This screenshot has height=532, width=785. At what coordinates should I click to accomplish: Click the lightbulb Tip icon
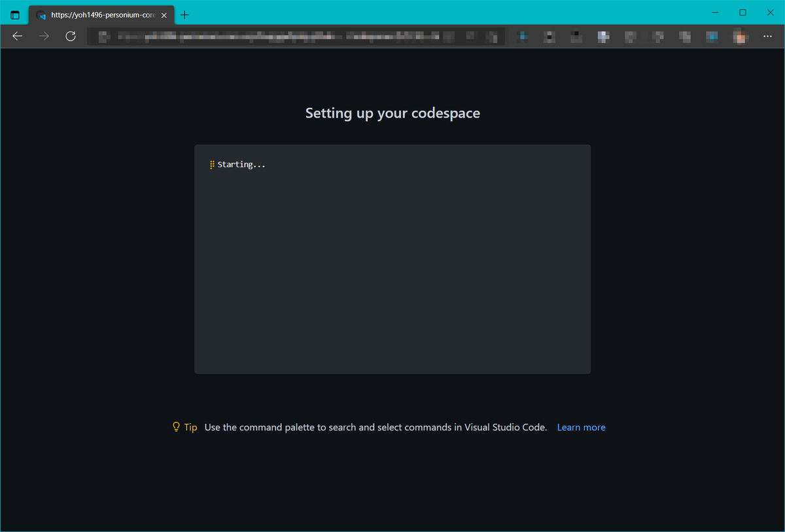coord(176,427)
